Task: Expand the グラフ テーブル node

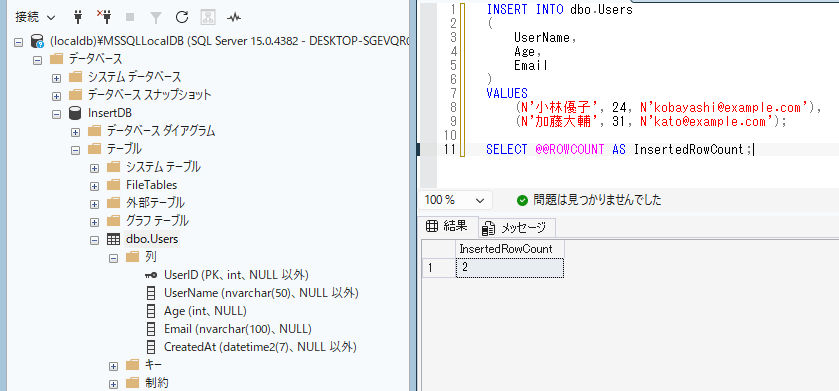Action: (x=95, y=222)
